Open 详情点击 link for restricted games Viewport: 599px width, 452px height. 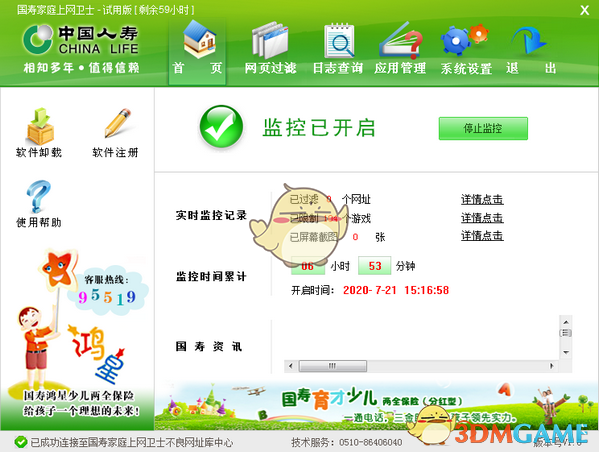click(x=482, y=218)
